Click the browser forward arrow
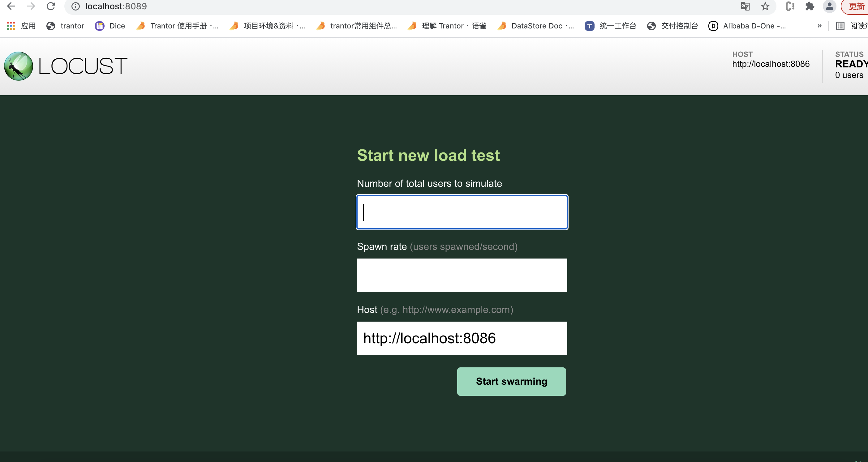868x462 pixels. point(31,6)
